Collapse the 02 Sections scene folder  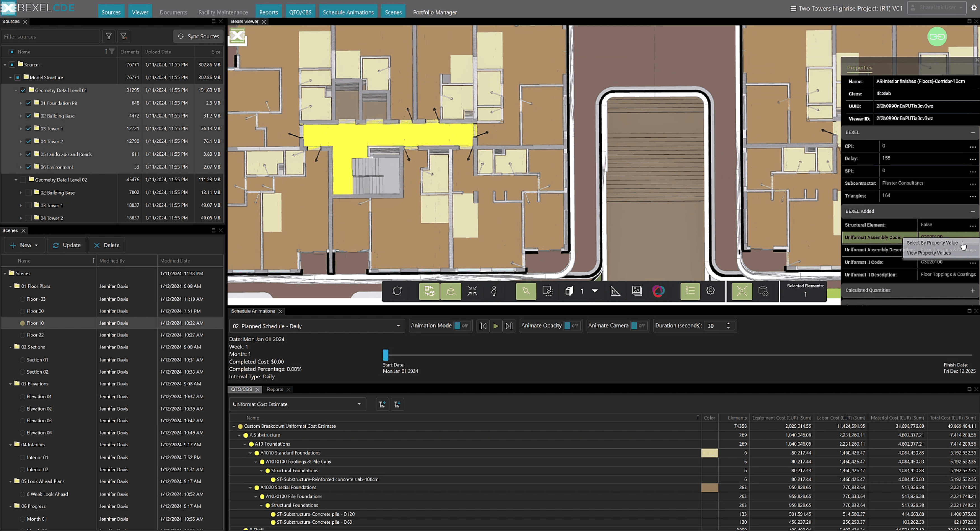11,347
